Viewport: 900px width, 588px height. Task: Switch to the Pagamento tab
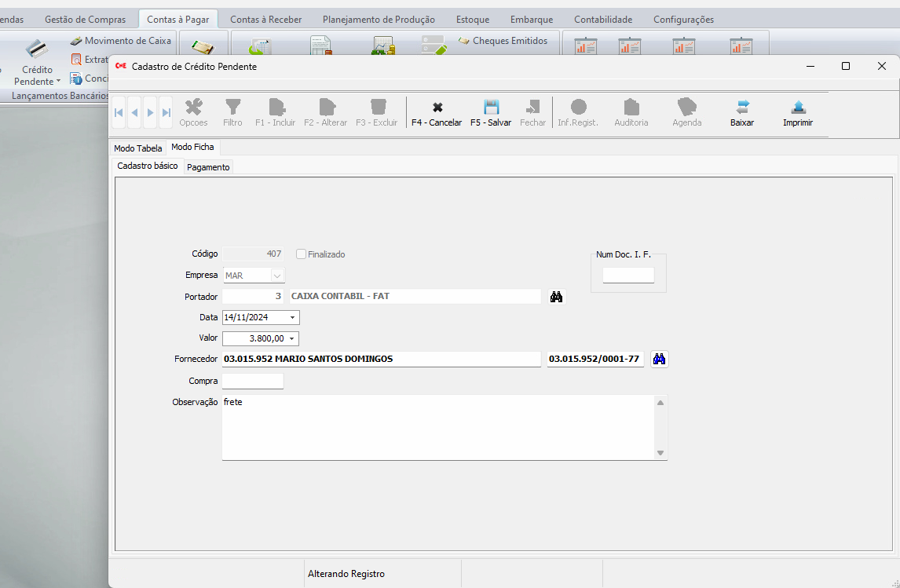208,167
